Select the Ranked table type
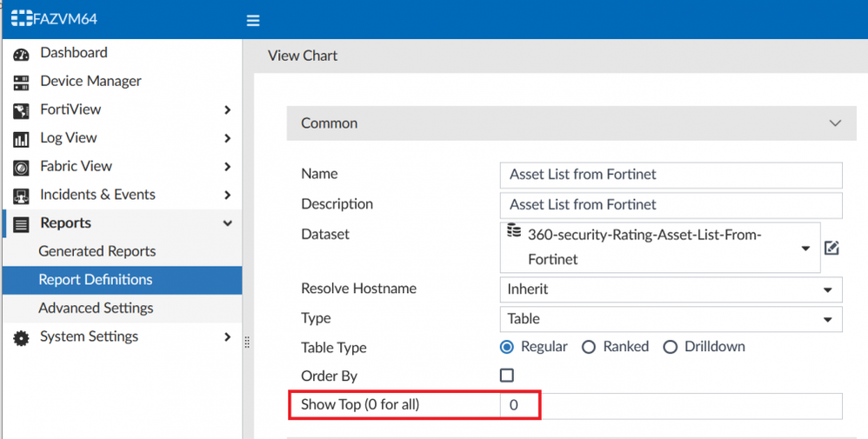 pos(589,347)
